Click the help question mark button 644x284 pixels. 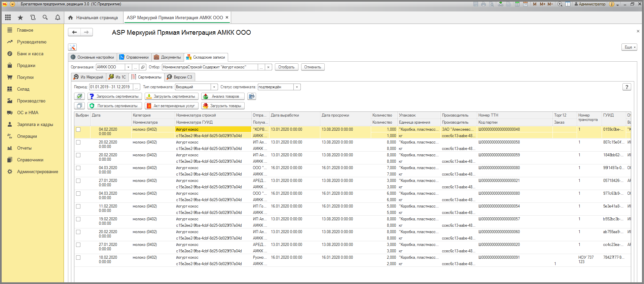click(x=627, y=87)
